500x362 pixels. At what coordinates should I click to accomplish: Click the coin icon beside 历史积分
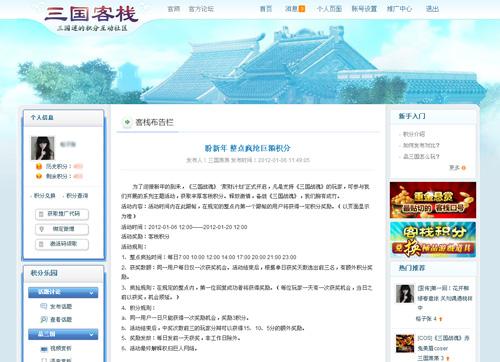coord(39,166)
